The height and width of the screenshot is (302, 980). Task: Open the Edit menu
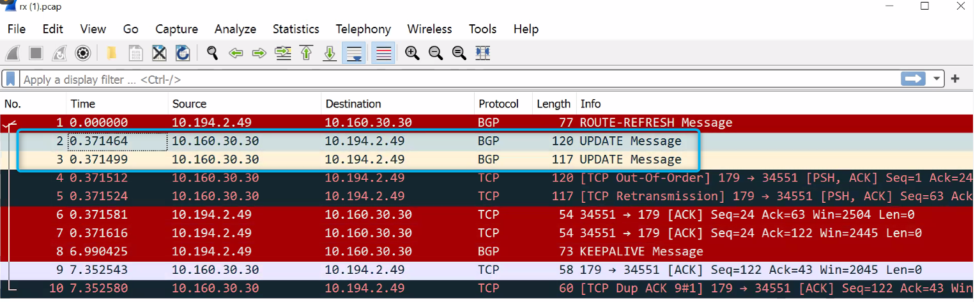pos(53,29)
